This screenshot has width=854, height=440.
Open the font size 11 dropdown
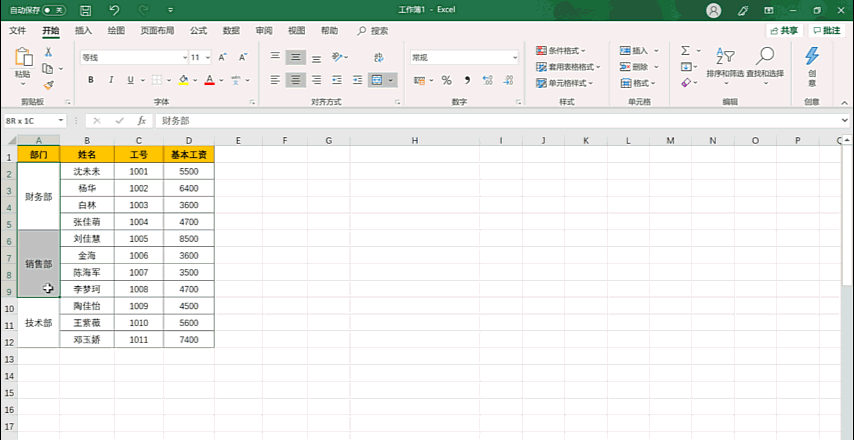(x=208, y=57)
